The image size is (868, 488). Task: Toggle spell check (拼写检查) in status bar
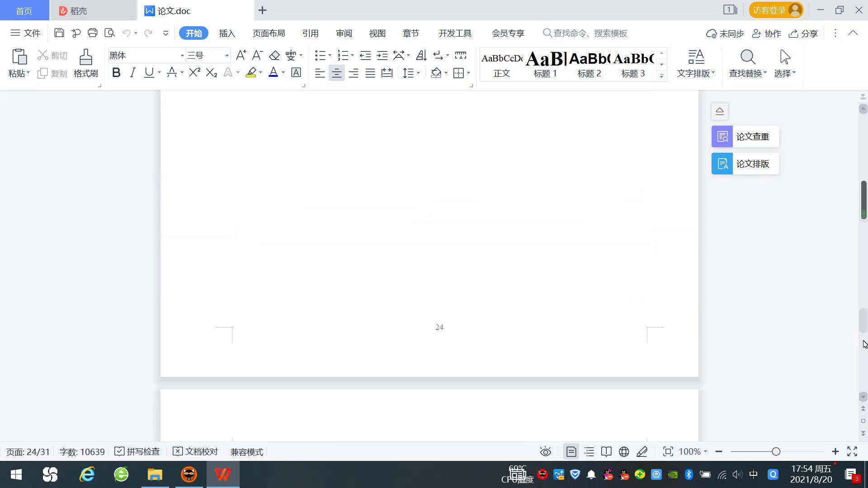137,451
